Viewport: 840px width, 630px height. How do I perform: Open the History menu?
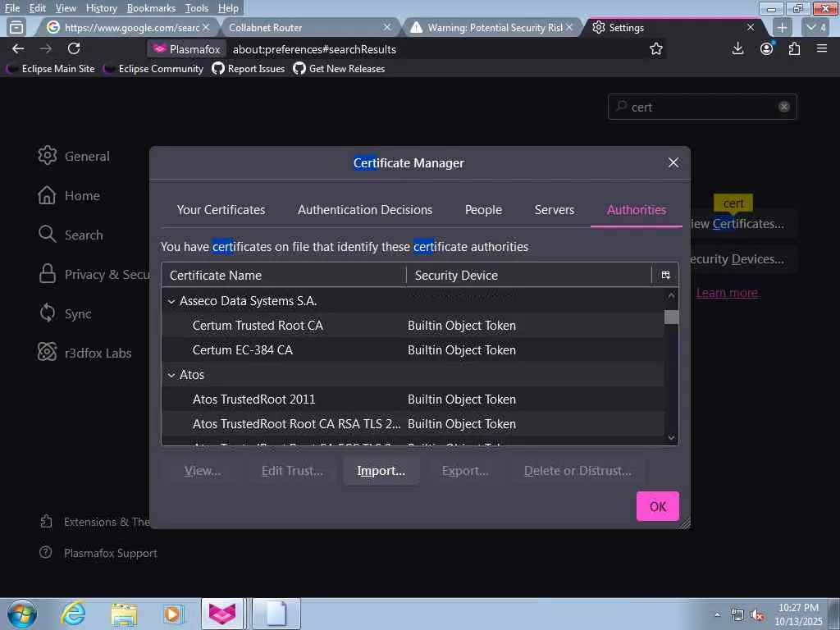101,8
